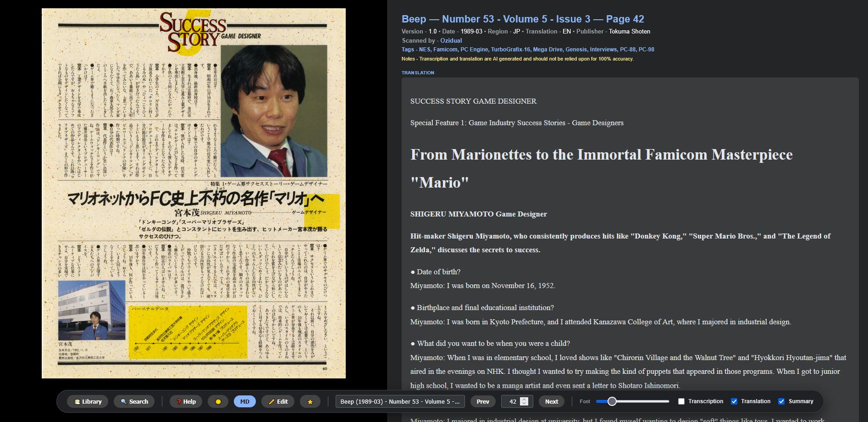Open the Library button

(88, 401)
